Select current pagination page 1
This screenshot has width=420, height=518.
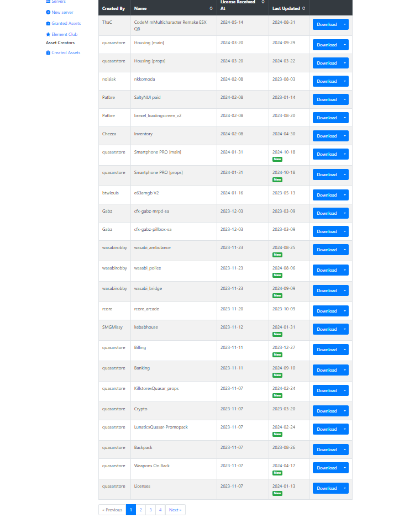click(131, 510)
